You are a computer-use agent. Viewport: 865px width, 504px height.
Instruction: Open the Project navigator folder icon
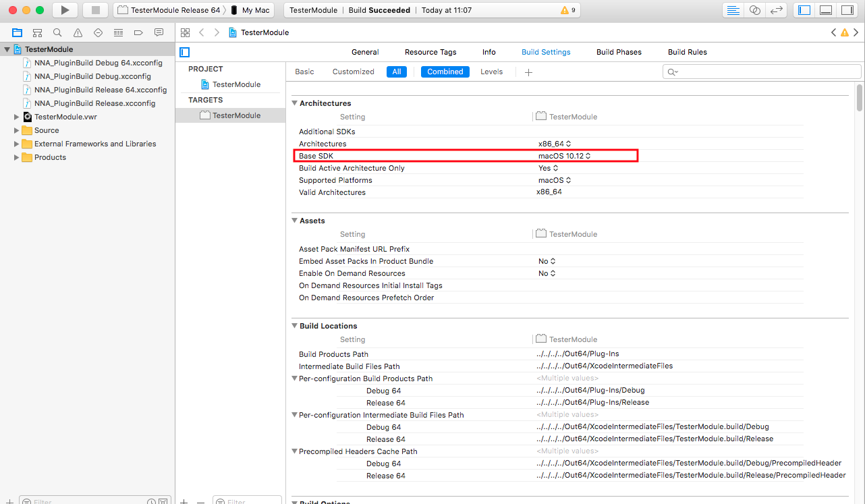click(17, 32)
